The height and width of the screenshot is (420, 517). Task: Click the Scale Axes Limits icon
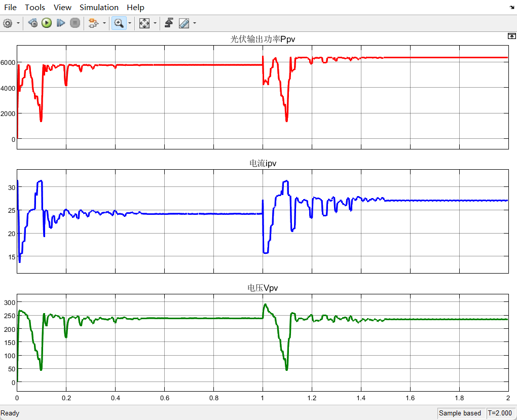click(144, 23)
